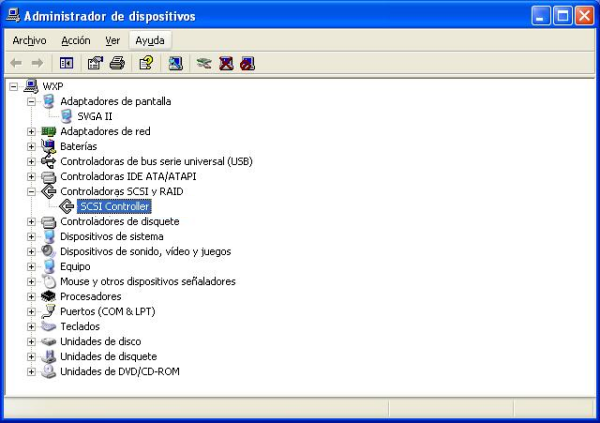This screenshot has height=423, width=600.
Task: Select the WXP computer root node
Action: [x=52, y=86]
